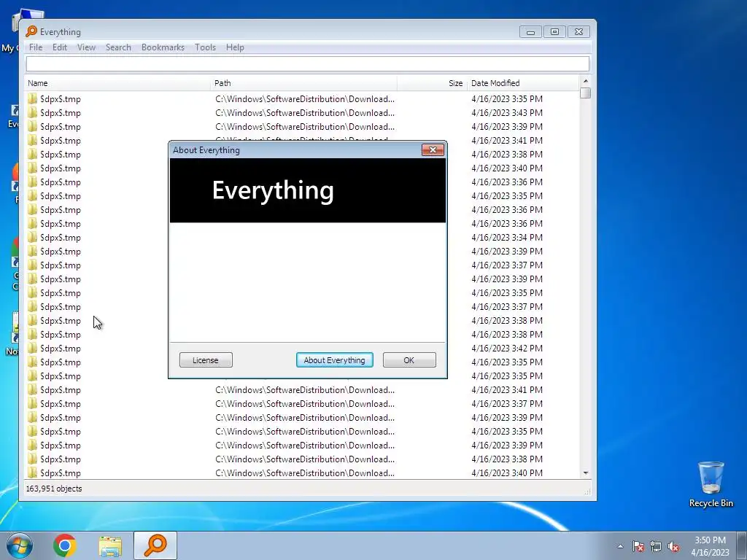The image size is (747, 560).
Task: Click the network tray icon
Action: pos(656,546)
